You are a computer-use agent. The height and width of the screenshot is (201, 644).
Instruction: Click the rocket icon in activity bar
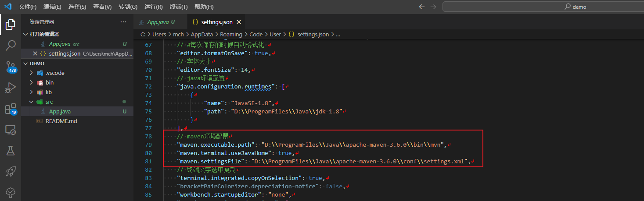point(11,172)
